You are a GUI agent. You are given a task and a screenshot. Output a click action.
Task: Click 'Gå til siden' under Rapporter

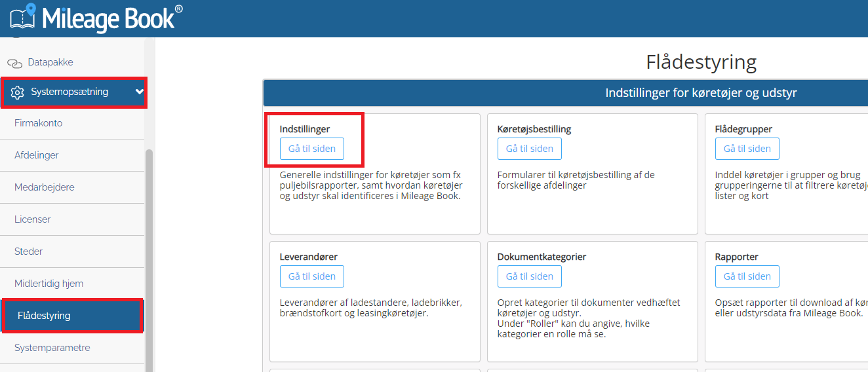[747, 276]
